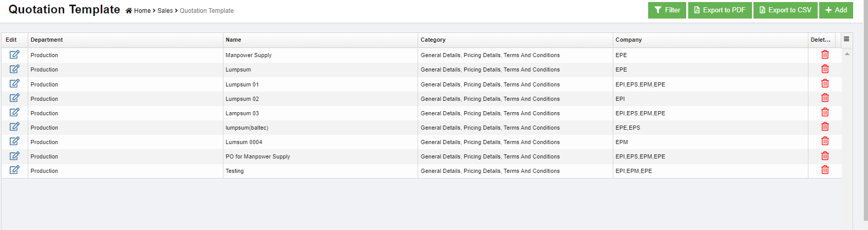
Task: Edit the Manpower Supply template row
Action: click(x=14, y=55)
